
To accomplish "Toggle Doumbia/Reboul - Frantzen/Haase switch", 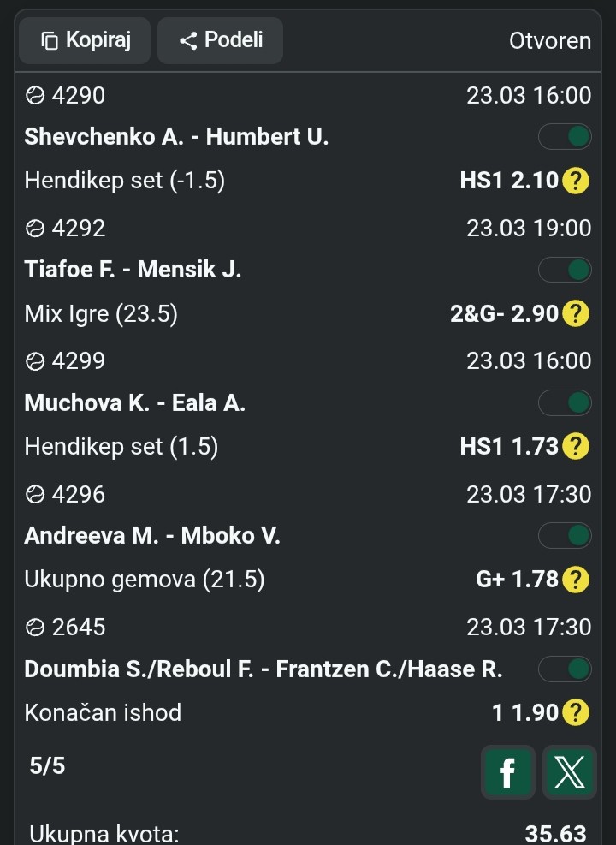I will [566, 669].
